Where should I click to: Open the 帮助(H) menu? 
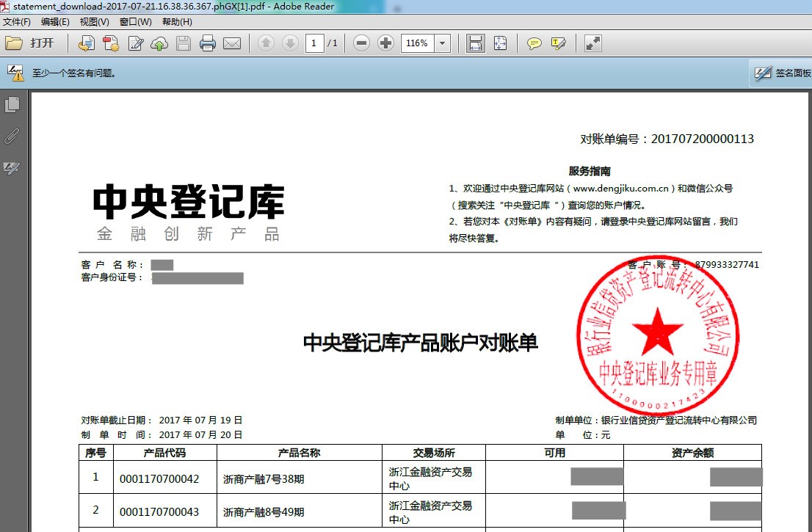(x=177, y=22)
